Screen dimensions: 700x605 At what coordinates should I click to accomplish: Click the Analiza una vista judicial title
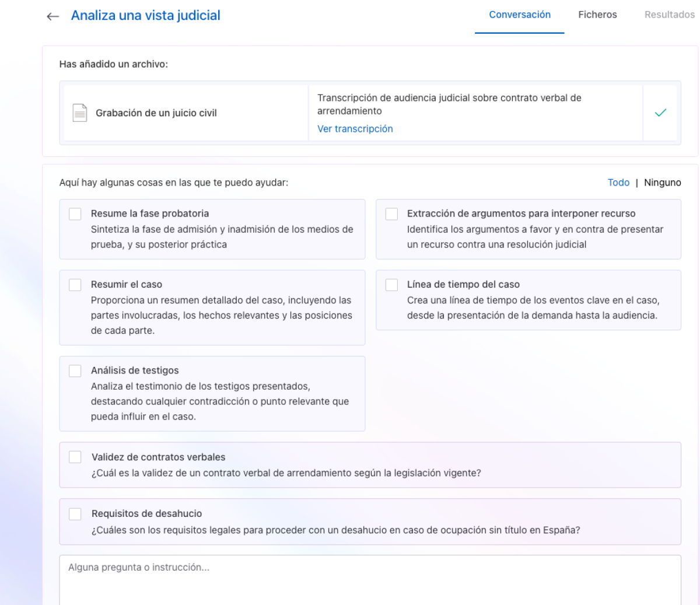[x=146, y=16]
